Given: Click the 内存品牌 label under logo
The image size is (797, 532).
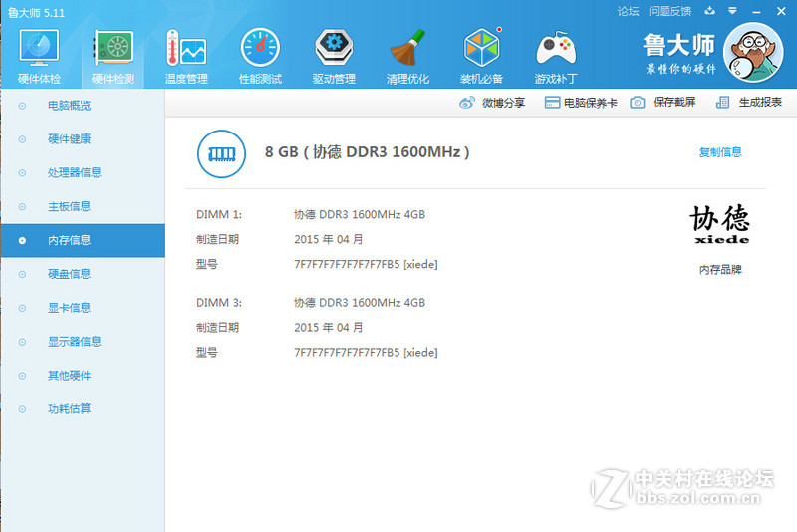Looking at the screenshot, I should [x=720, y=270].
